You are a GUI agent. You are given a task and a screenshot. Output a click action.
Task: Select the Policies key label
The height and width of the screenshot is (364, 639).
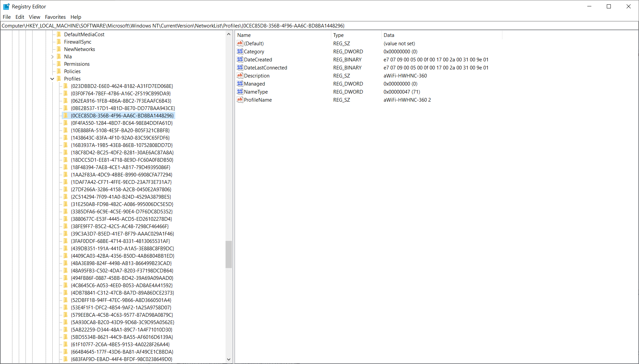tap(72, 71)
